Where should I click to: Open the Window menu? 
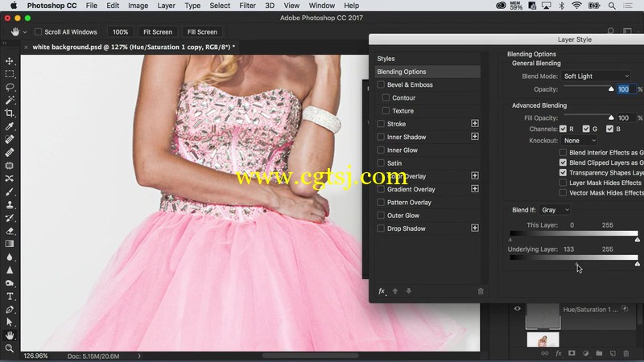[x=321, y=6]
